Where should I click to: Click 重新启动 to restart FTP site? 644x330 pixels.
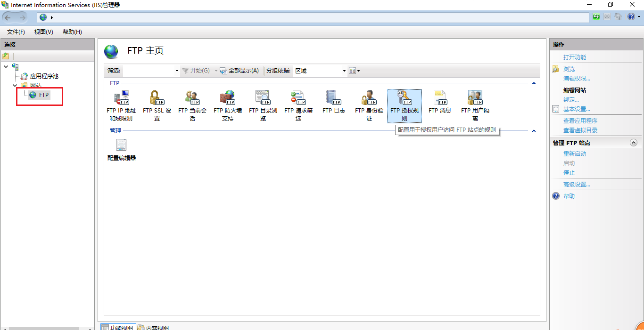[x=575, y=154]
